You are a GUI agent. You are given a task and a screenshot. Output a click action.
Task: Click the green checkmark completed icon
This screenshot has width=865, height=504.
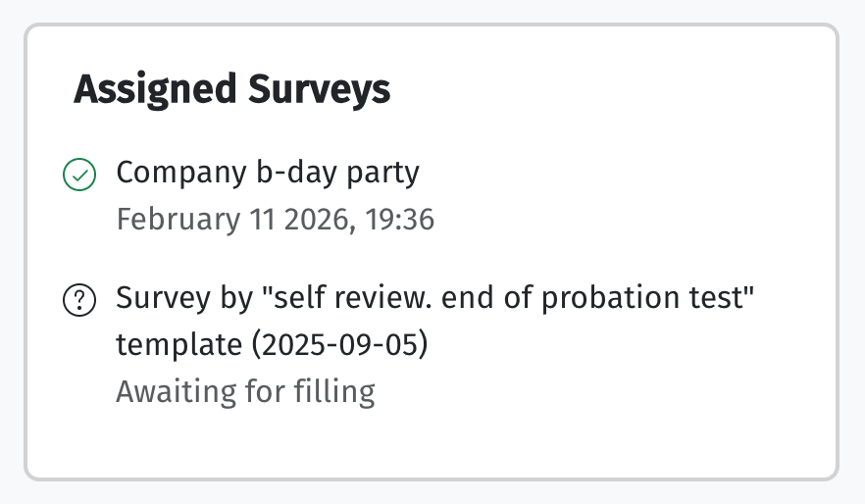click(x=79, y=176)
